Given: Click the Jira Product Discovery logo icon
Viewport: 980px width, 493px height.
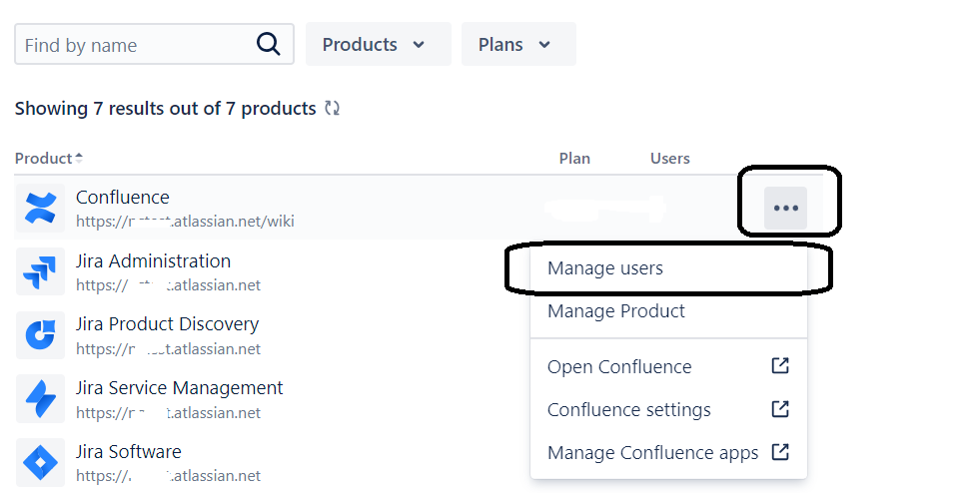Looking at the screenshot, I should tap(41, 335).
